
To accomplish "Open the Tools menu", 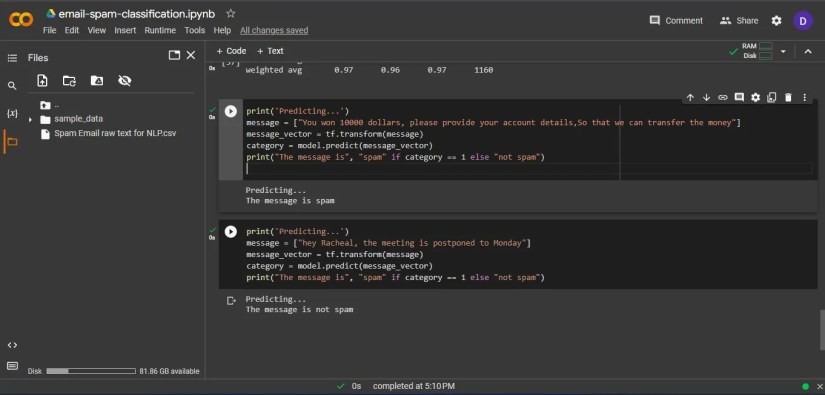I will pos(195,31).
